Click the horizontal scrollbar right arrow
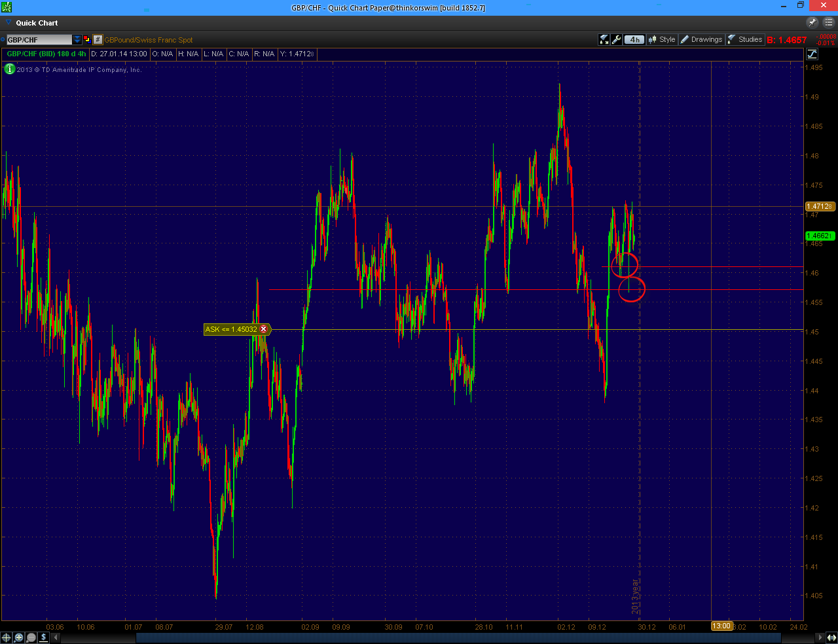Viewport: 838px width, 644px height. coord(820,637)
